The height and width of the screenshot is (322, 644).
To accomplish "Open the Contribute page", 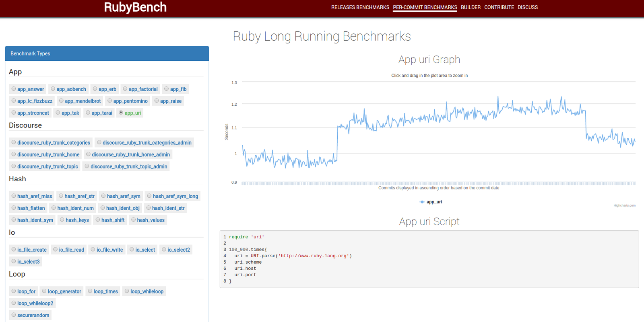I will pyautogui.click(x=499, y=7).
